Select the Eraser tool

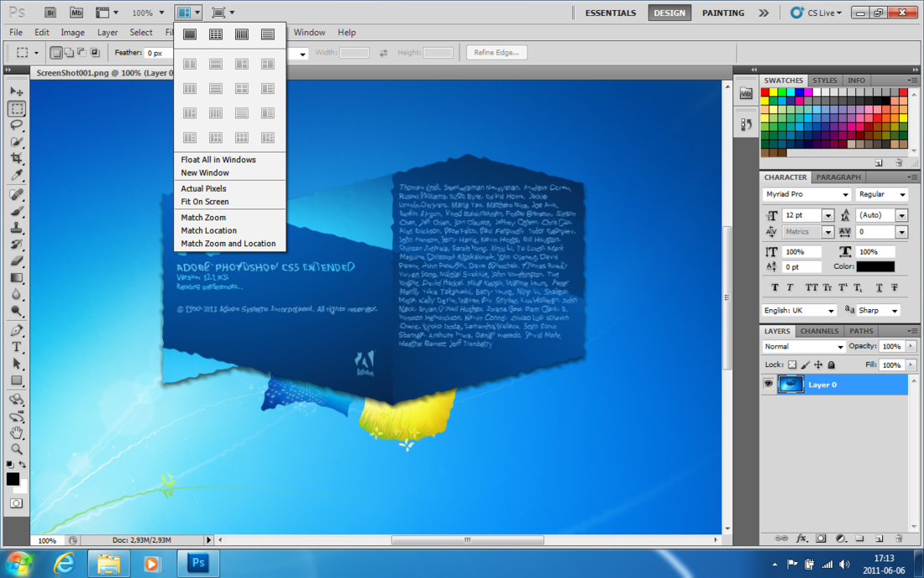(x=17, y=261)
